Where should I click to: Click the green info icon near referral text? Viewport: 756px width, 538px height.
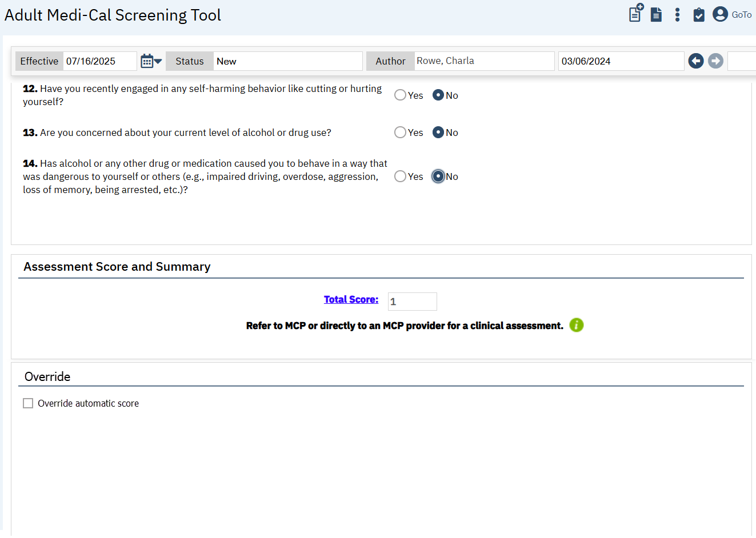576,325
